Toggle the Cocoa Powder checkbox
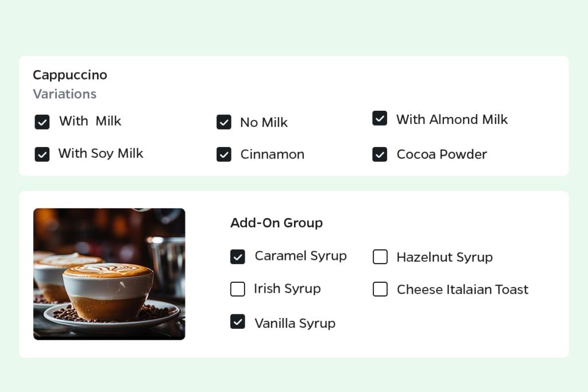Screen dimensions: 588x392 [380, 154]
